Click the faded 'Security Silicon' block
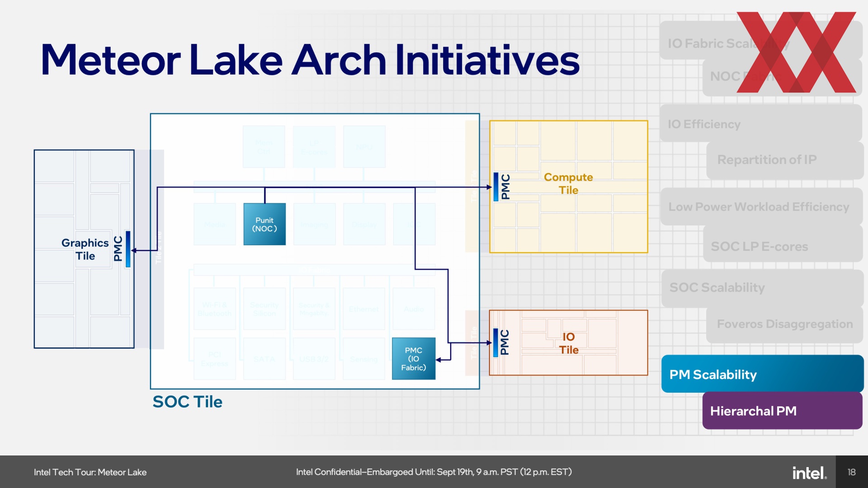868x488 pixels. pos(264,309)
